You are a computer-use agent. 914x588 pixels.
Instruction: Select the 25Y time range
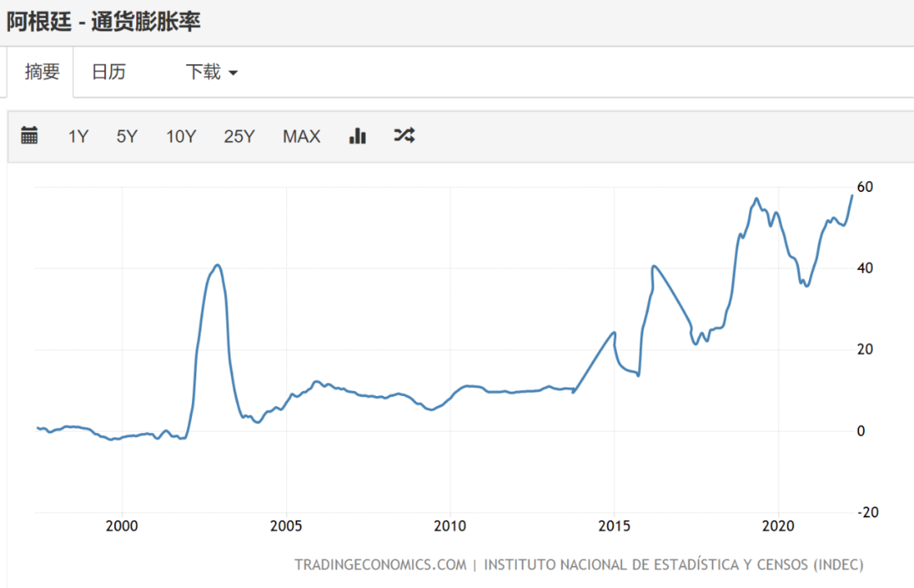point(239,136)
